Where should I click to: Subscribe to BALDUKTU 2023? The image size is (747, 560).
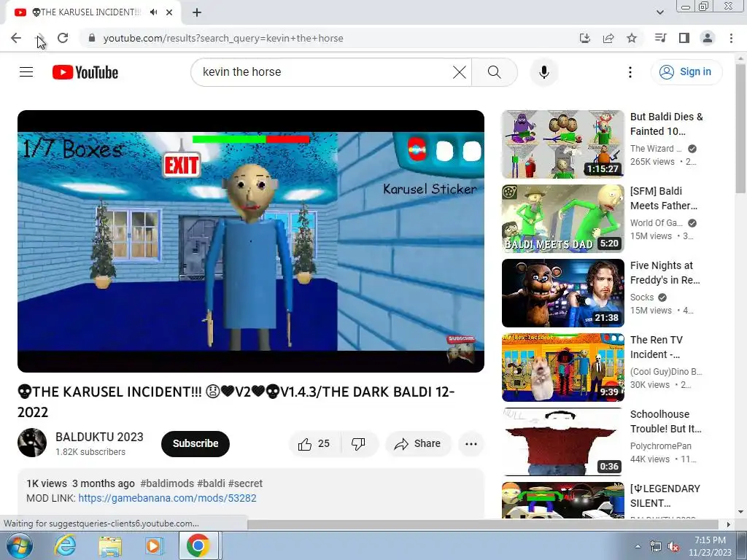tap(196, 443)
